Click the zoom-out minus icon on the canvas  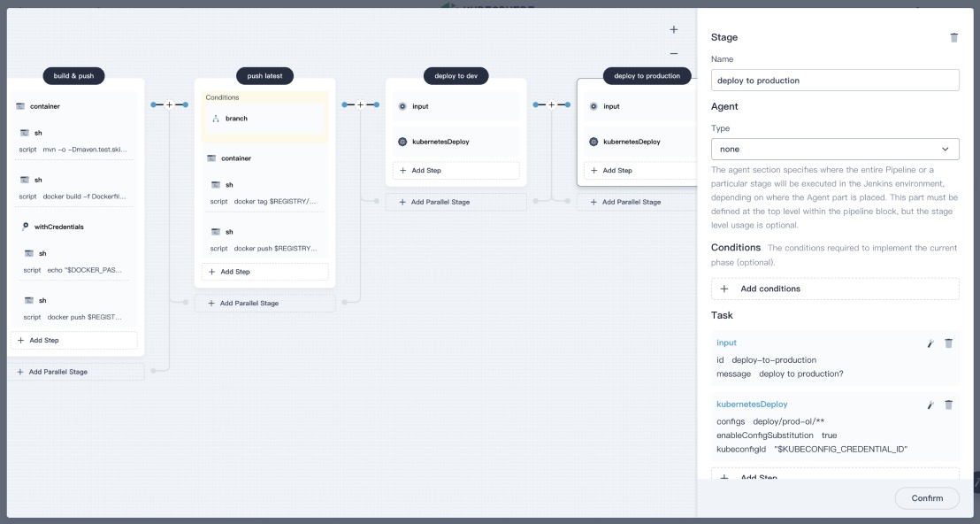[x=674, y=54]
